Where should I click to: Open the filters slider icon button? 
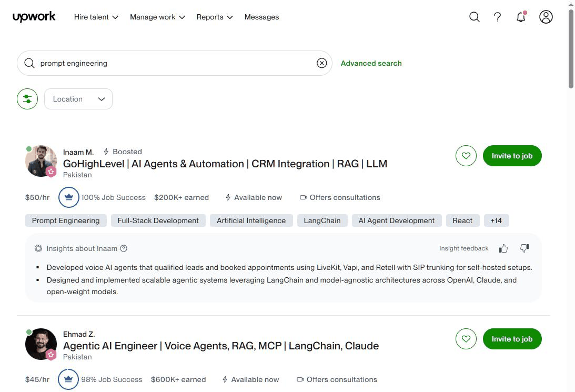(x=27, y=99)
